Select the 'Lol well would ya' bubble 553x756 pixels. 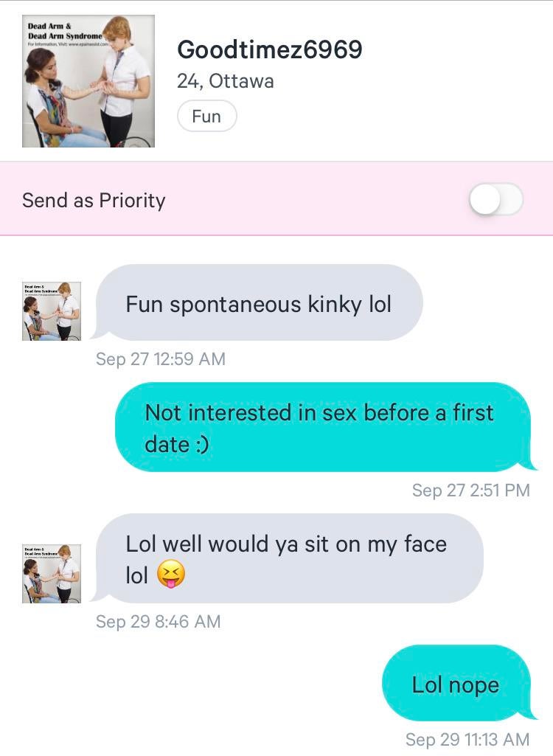click(288, 558)
